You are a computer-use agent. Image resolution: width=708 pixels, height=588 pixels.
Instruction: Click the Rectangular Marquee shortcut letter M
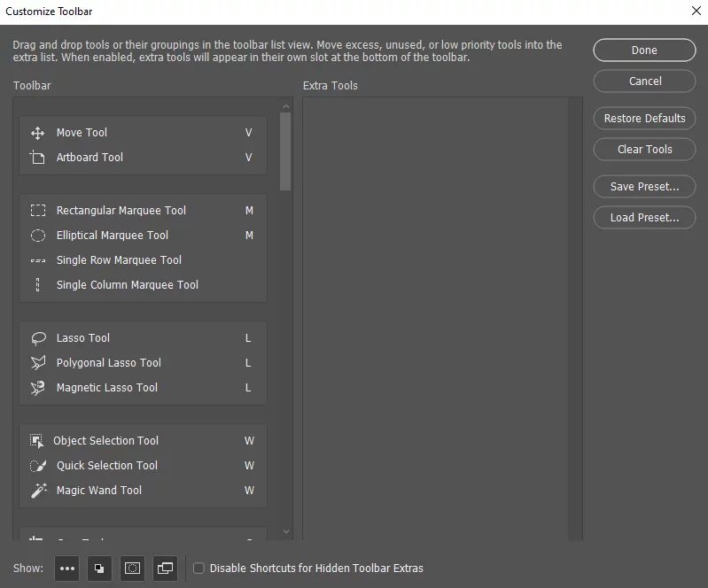(x=249, y=211)
